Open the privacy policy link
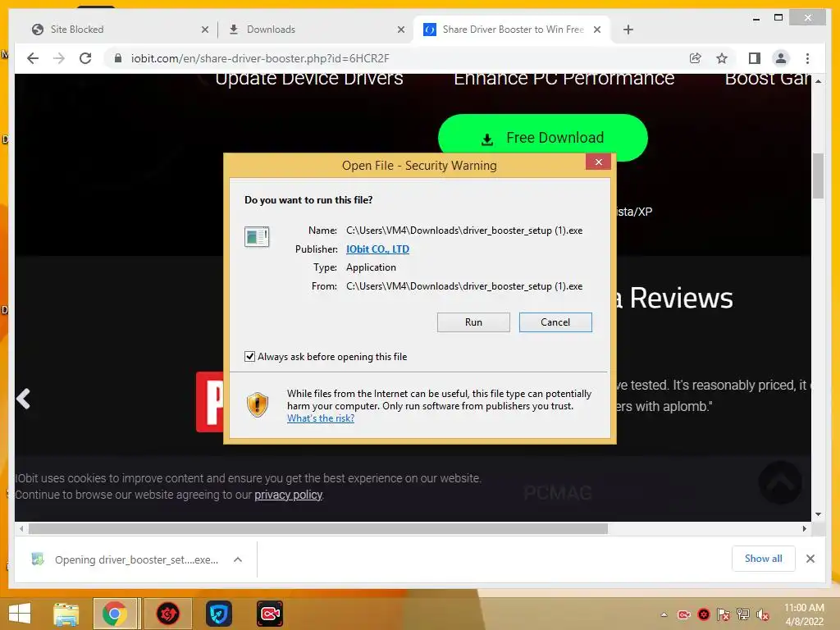 pyautogui.click(x=288, y=495)
